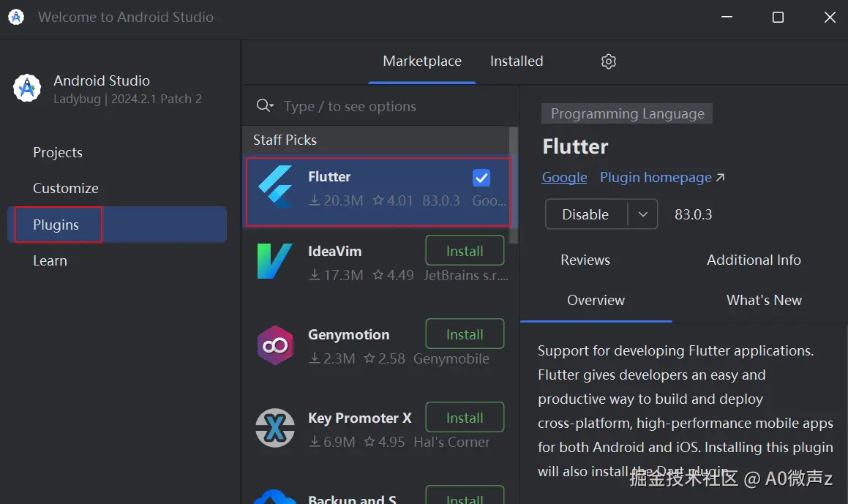The height and width of the screenshot is (504, 848).
Task: Open the Plugin homepage link
Action: tap(656, 177)
